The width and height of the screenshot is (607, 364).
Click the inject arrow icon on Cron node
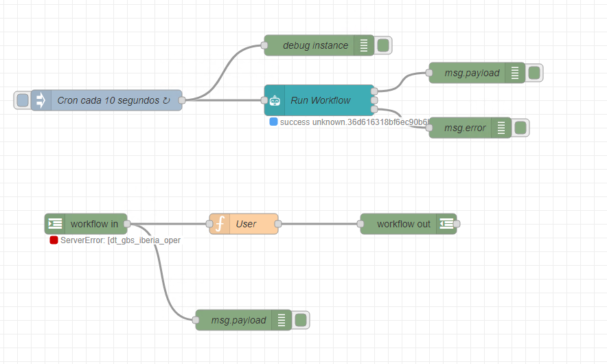click(x=41, y=100)
